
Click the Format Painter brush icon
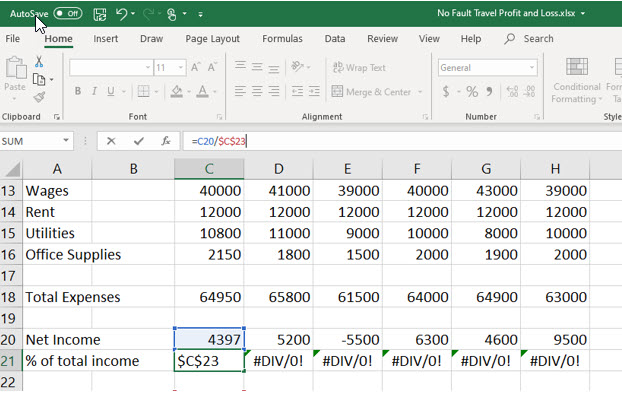(39, 97)
